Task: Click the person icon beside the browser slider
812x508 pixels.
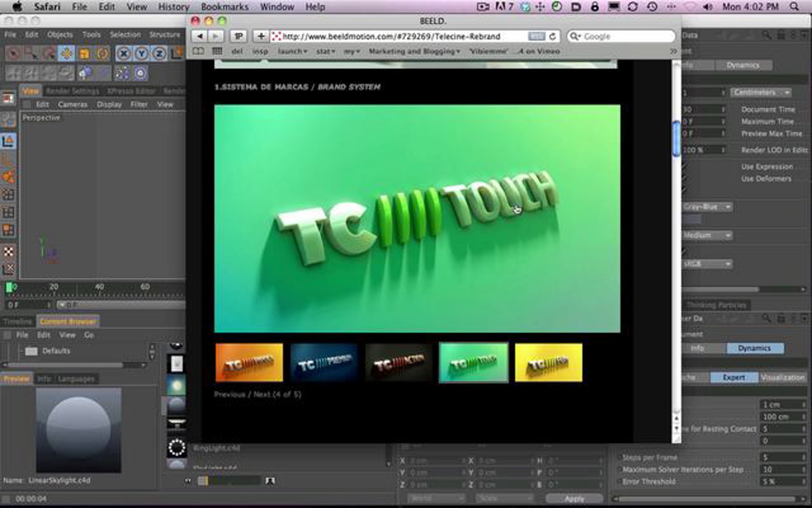Action: 270,481
